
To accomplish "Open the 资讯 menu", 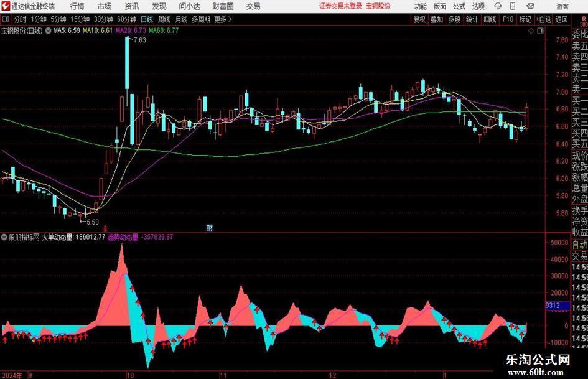I will [132, 6].
